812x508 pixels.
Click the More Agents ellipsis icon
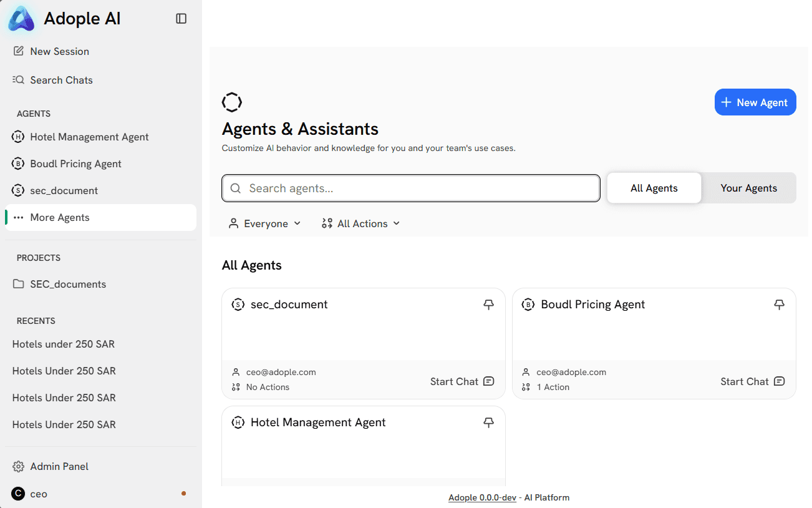[x=19, y=217]
